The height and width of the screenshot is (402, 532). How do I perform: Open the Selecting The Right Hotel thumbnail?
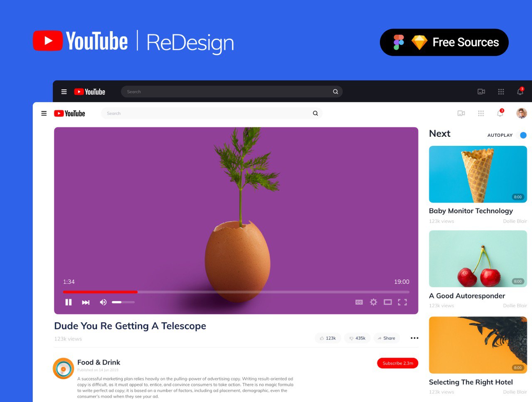click(x=478, y=345)
